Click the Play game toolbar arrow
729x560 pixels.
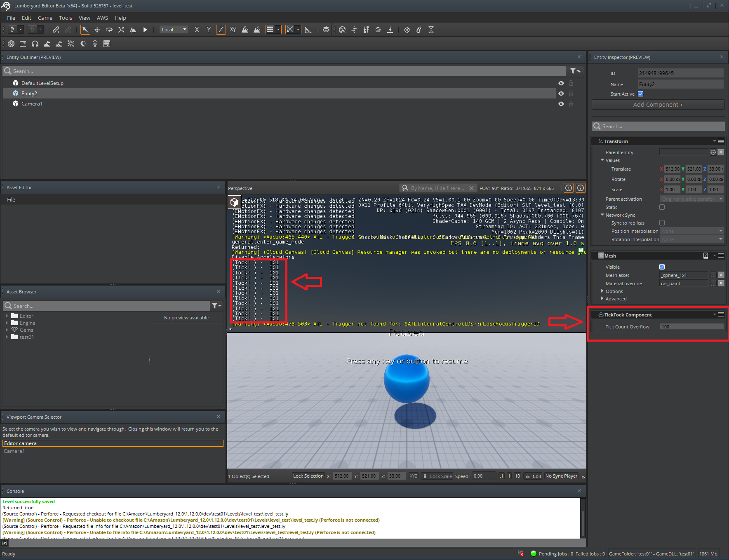pyautogui.click(x=145, y=30)
